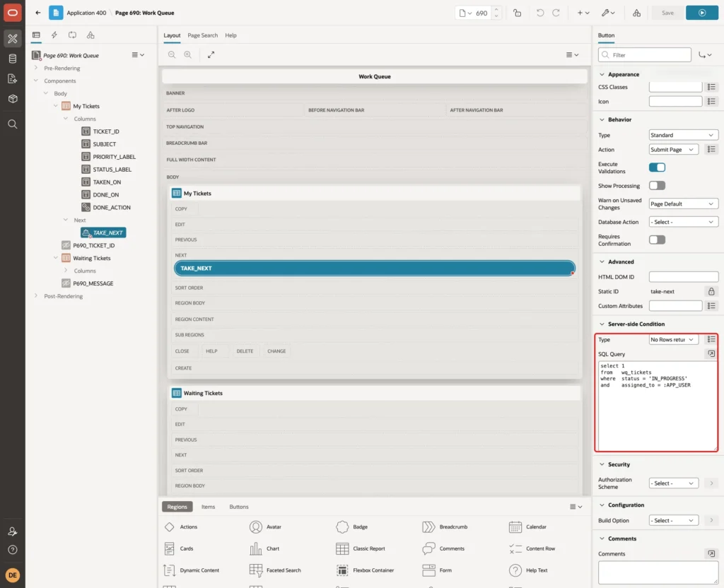This screenshot has height=588, width=724.
Task: Select TAKE_NEXT button in layout
Action: 374,268
